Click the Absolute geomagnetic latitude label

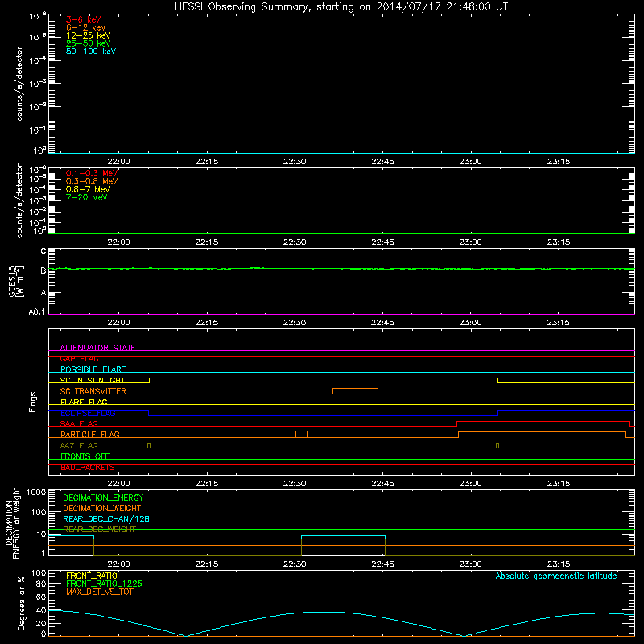click(x=556, y=576)
